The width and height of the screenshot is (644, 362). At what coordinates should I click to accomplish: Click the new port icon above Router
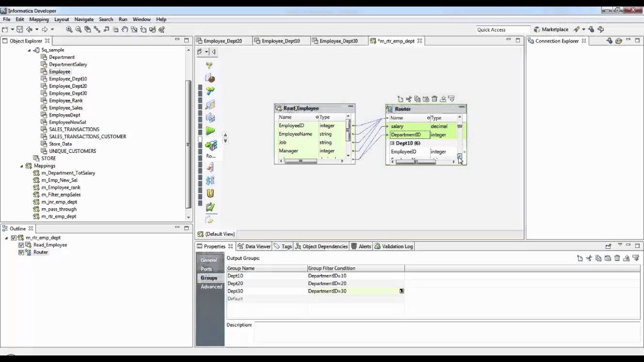pos(400,99)
